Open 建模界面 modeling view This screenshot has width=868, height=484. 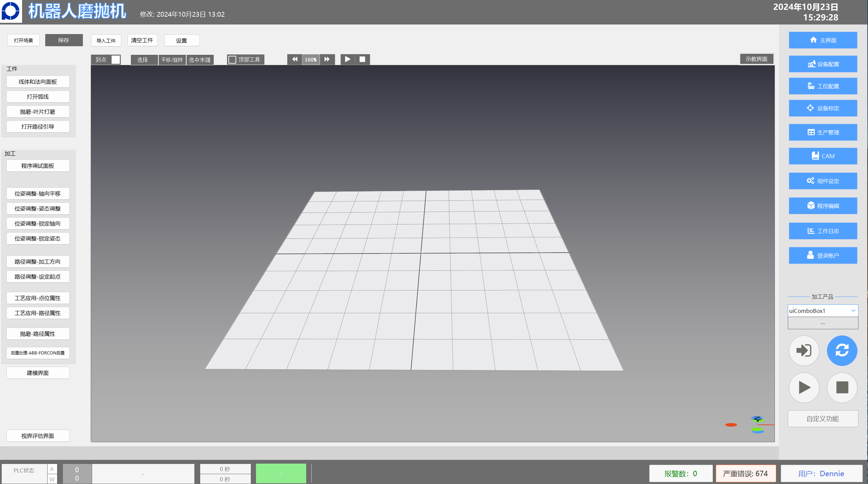click(38, 373)
